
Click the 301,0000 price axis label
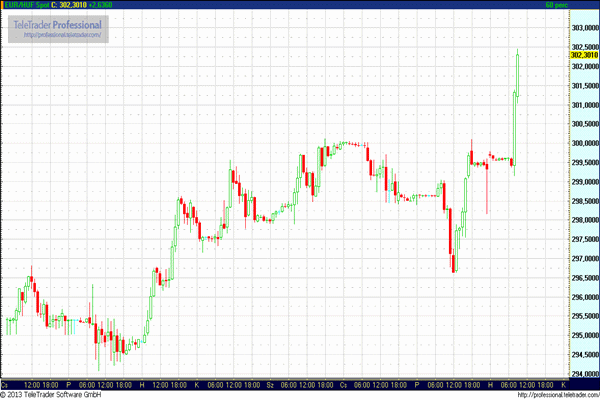click(583, 104)
